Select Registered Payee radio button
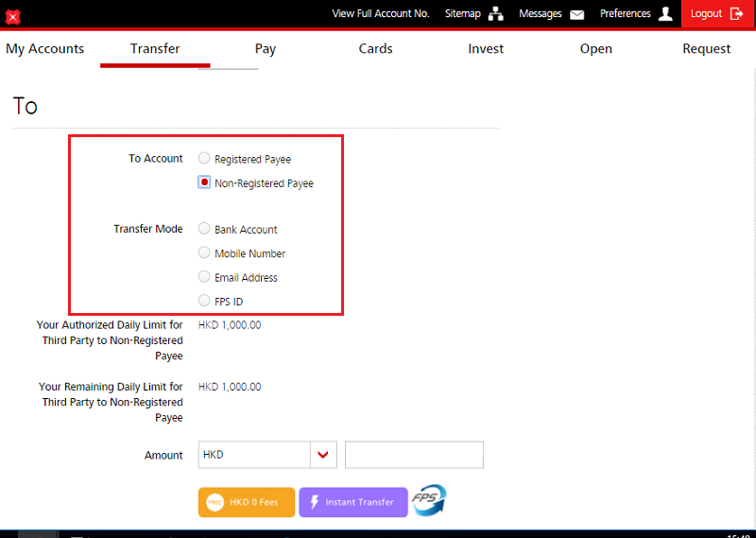The width and height of the screenshot is (756, 538). click(204, 159)
